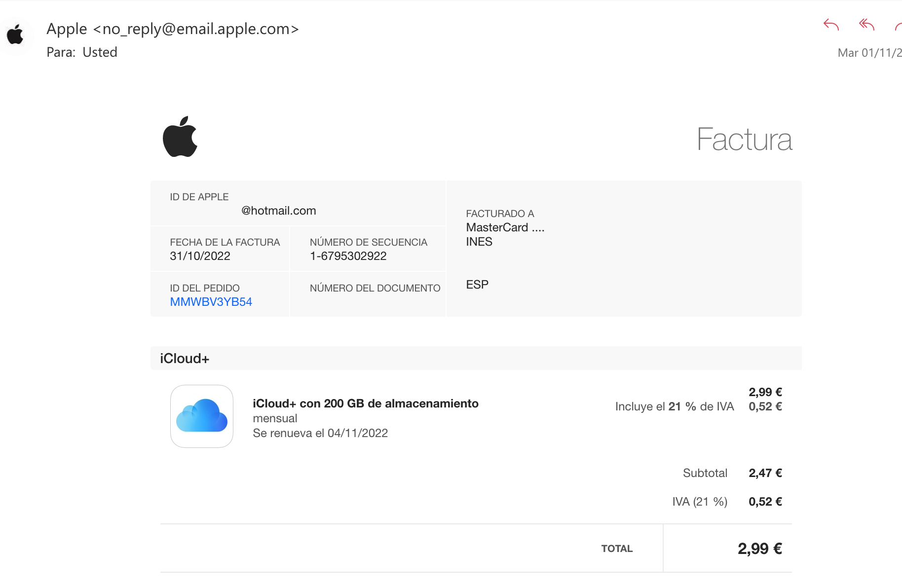Click the "Factura" heading

tap(744, 140)
